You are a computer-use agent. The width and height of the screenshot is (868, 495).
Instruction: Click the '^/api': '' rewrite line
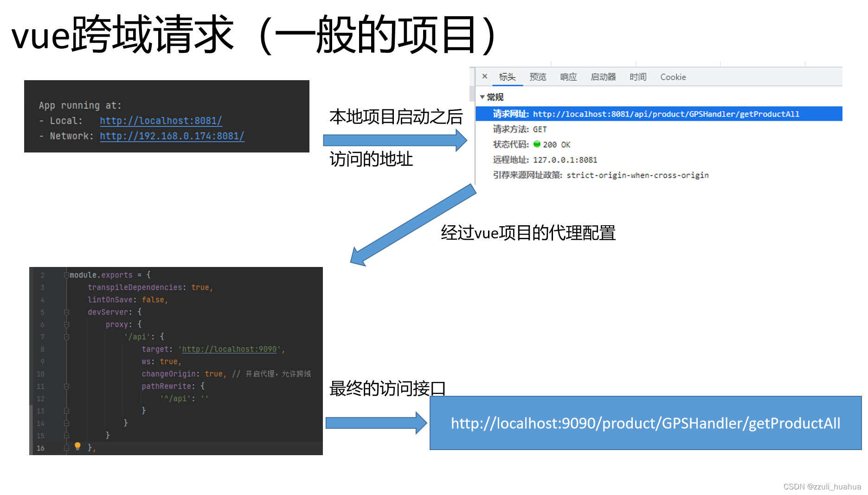184,399
